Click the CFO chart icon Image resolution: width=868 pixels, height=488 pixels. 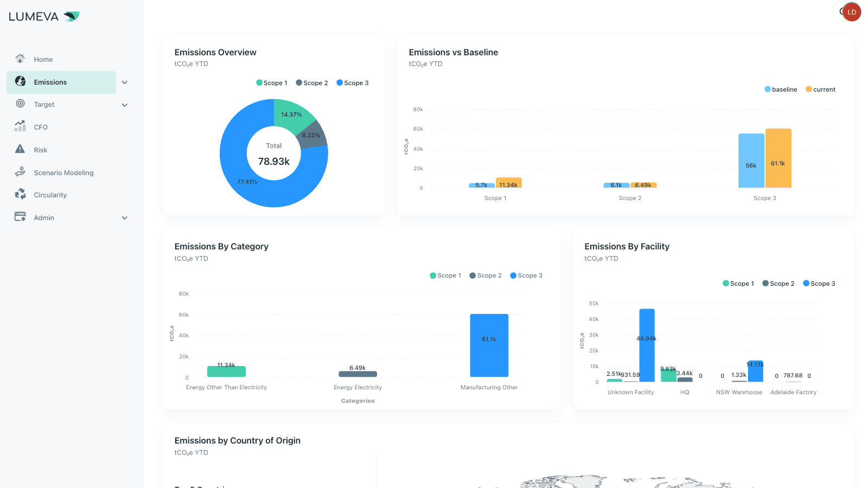click(20, 126)
